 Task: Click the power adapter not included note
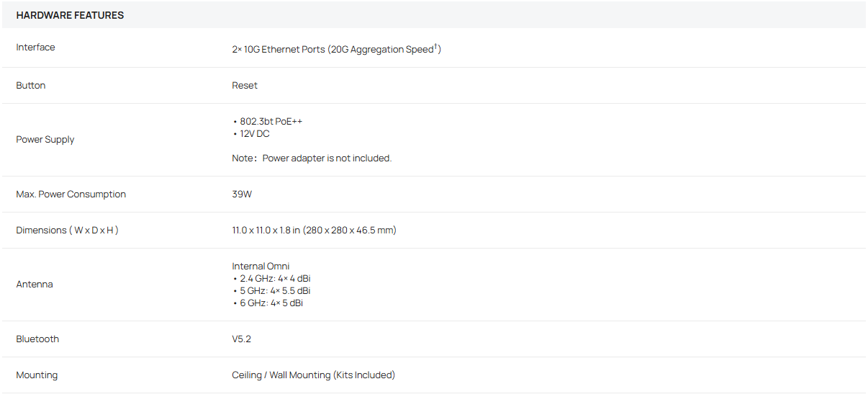312,158
